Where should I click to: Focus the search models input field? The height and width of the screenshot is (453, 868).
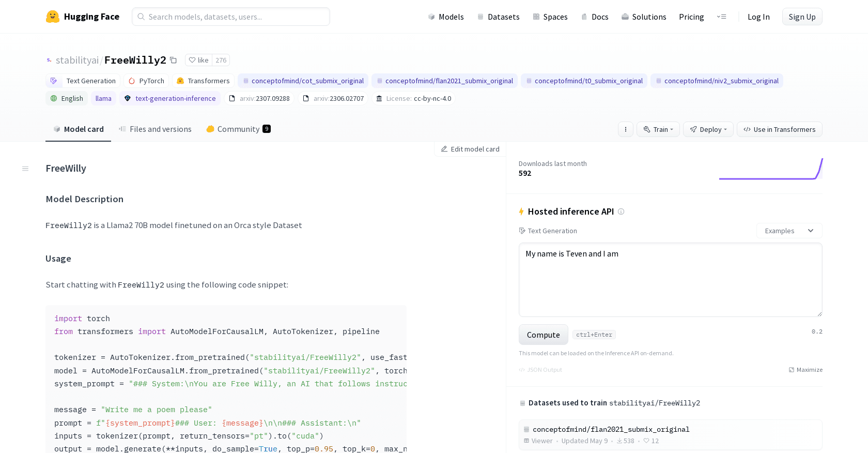coord(231,17)
